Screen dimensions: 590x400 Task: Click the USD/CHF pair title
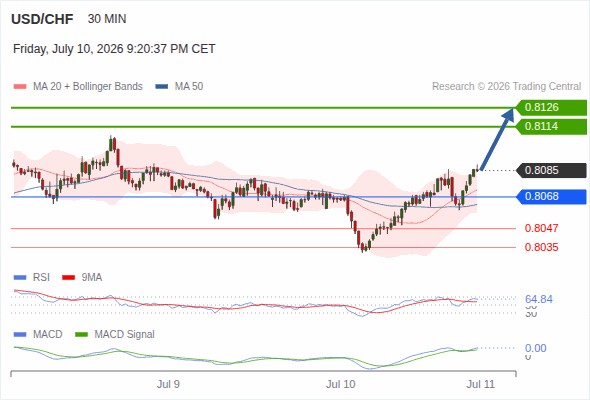point(42,19)
